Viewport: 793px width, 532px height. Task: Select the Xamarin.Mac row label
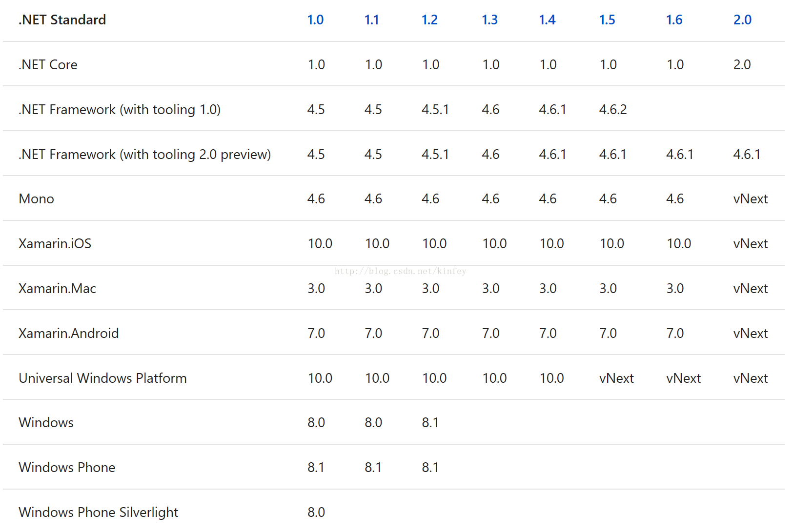tap(57, 289)
